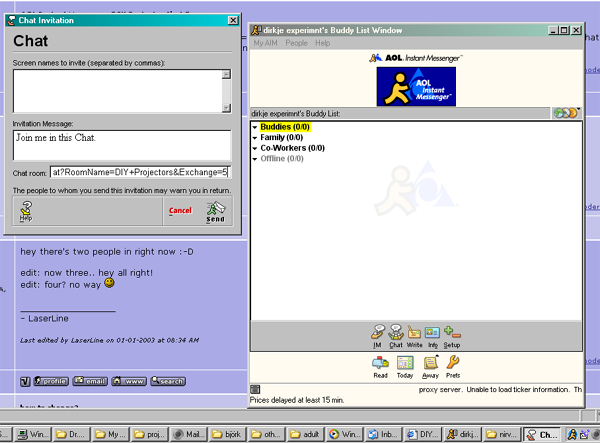
Task: Open the Prefs wrench icon
Action: [453, 367]
